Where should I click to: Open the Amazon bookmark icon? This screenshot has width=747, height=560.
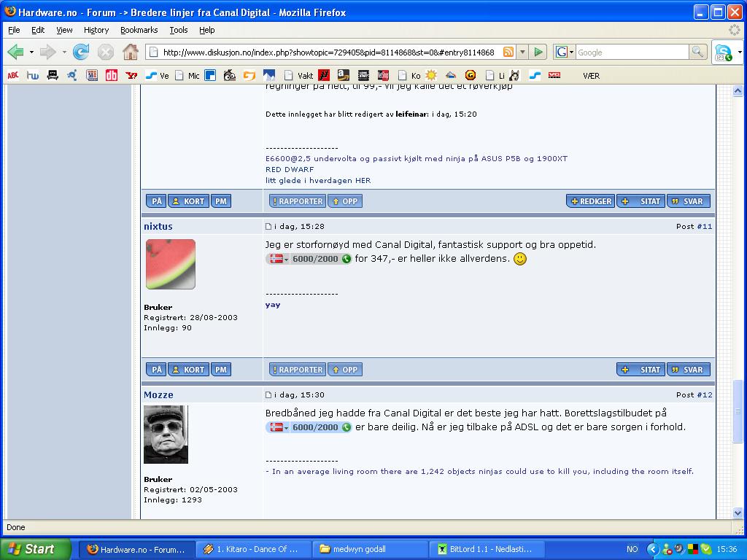pyautogui.click(x=344, y=75)
